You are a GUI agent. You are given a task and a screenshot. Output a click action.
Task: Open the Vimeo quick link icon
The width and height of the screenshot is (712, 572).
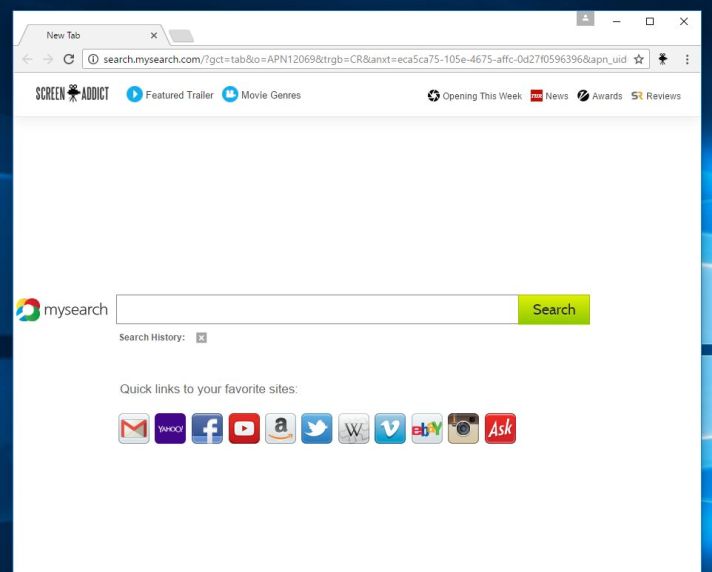click(x=390, y=428)
